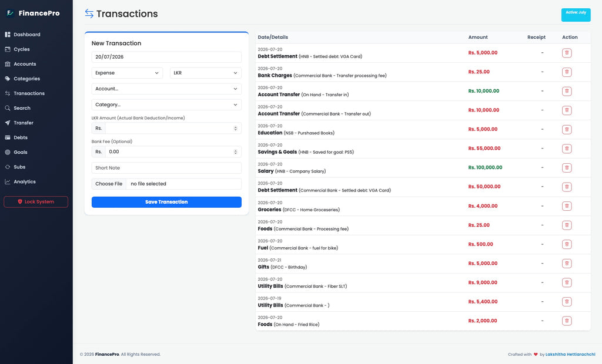This screenshot has height=364, width=602.
Task: Open the Dashboard menu item
Action: tap(27, 35)
